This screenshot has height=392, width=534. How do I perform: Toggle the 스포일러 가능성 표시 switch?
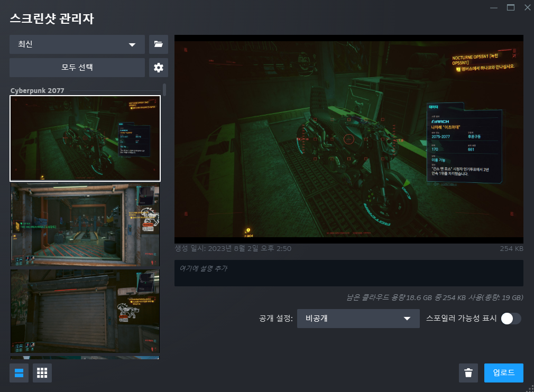[511, 319]
